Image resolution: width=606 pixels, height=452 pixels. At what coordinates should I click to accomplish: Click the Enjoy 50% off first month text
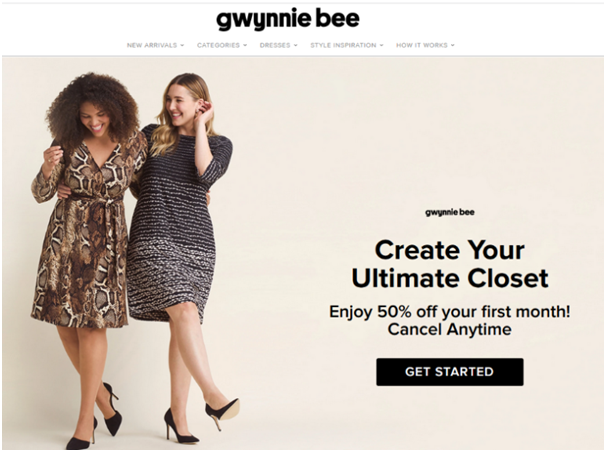[450, 311]
